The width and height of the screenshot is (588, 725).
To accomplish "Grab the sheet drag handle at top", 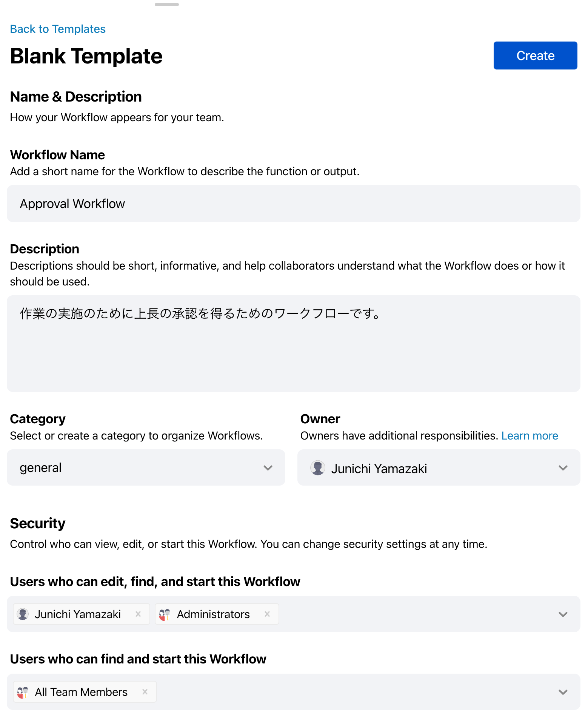I will point(167,5).
